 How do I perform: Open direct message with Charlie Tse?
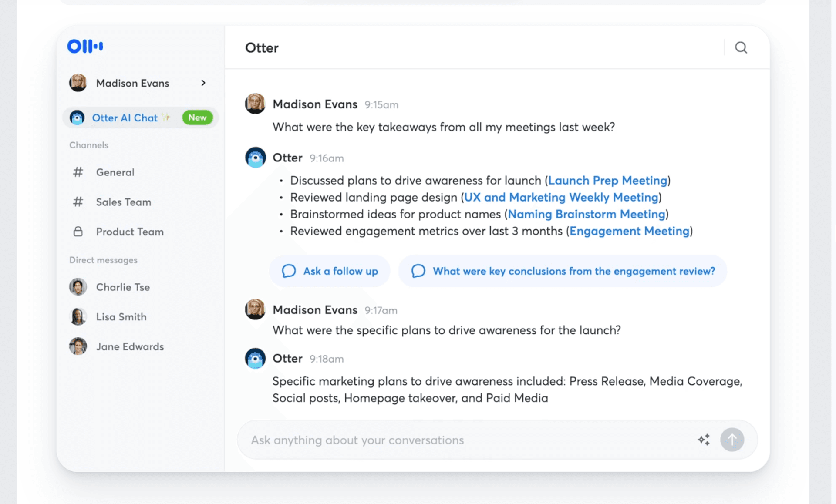[123, 287]
